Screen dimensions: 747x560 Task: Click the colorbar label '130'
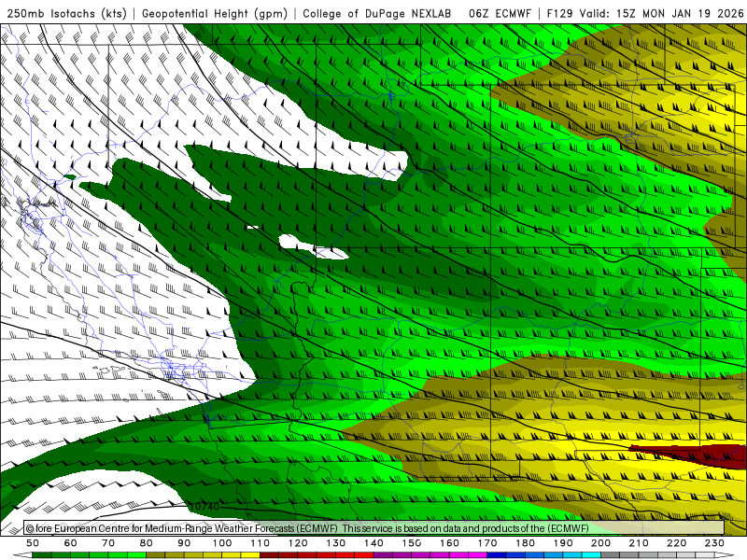pyautogui.click(x=336, y=543)
